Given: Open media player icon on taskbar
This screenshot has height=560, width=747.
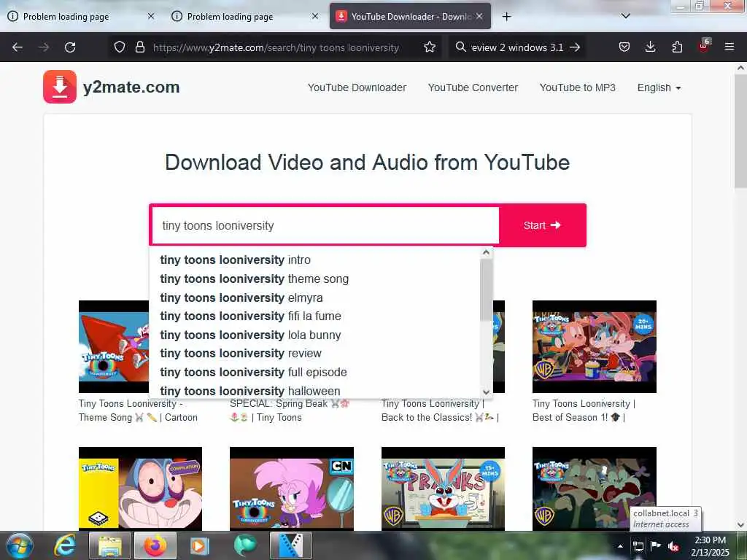Looking at the screenshot, I should tap(199, 545).
